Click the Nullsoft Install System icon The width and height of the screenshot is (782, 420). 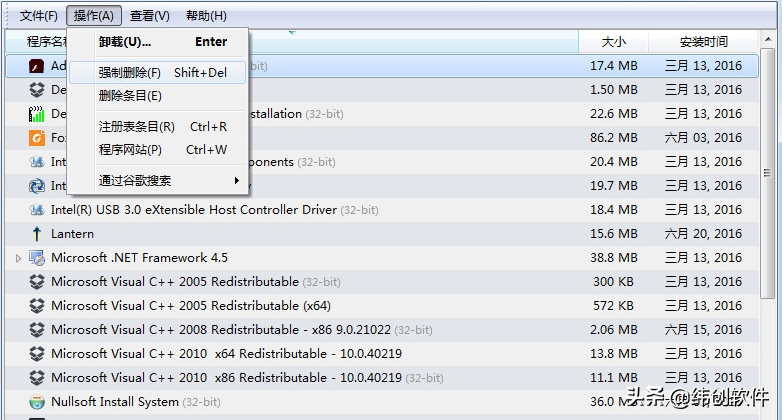36,402
